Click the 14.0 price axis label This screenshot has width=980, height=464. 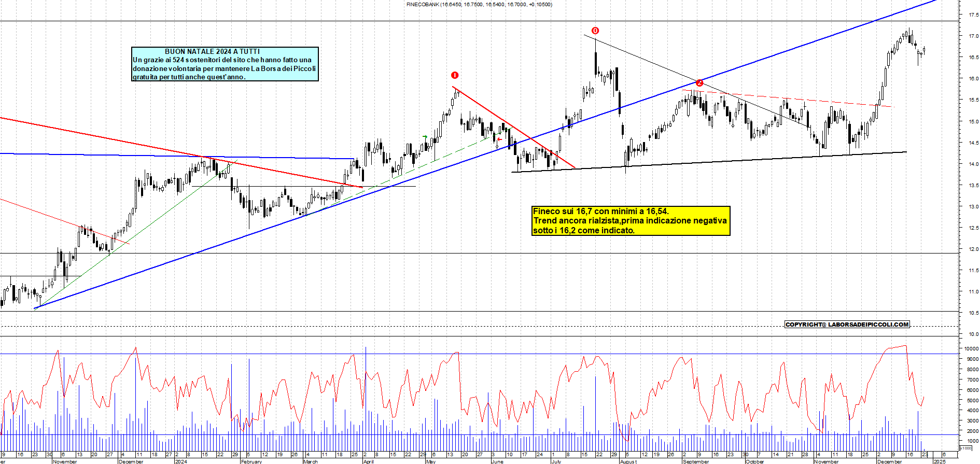(974, 164)
